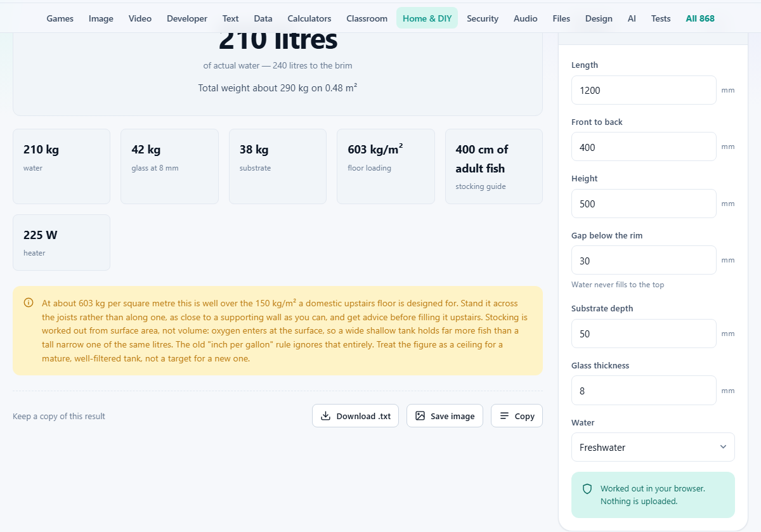Open the Security category

click(483, 18)
